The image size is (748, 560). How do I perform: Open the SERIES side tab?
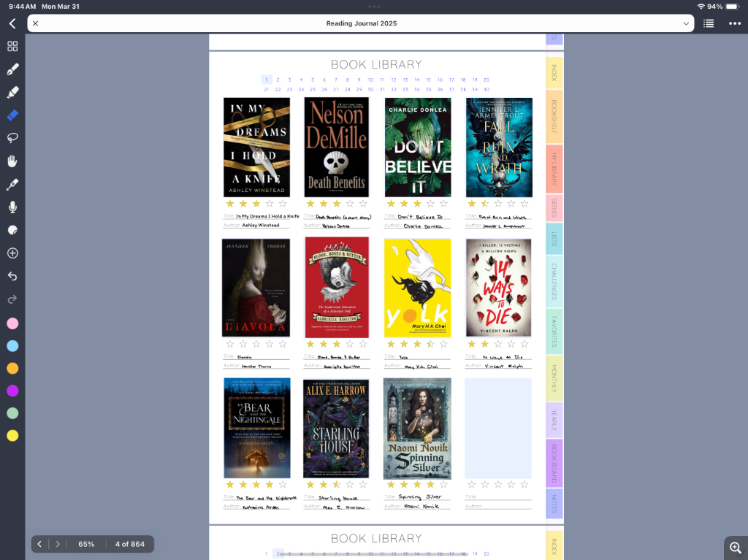click(554, 208)
